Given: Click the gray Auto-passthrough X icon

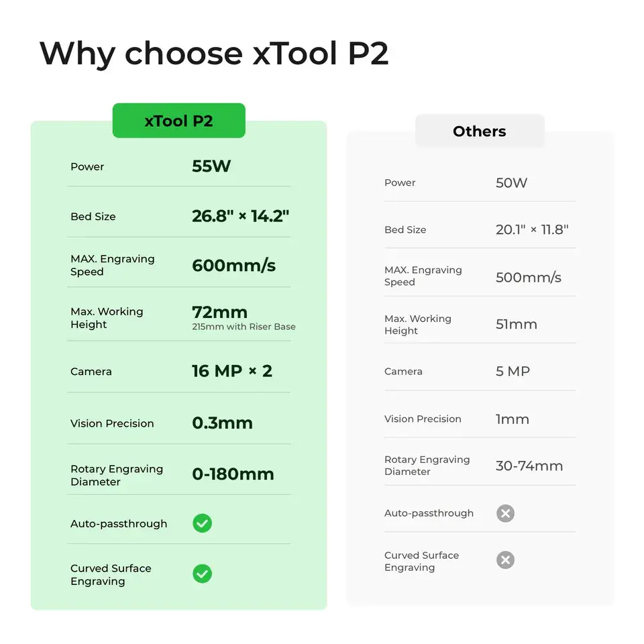Looking at the screenshot, I should coord(505,513).
